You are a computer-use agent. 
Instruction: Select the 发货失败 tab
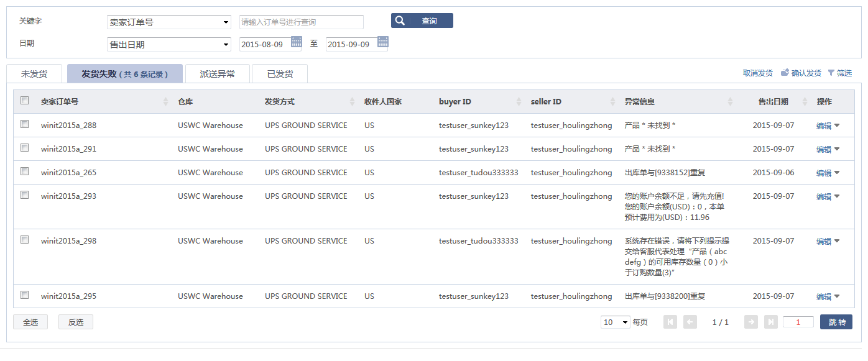(125, 74)
